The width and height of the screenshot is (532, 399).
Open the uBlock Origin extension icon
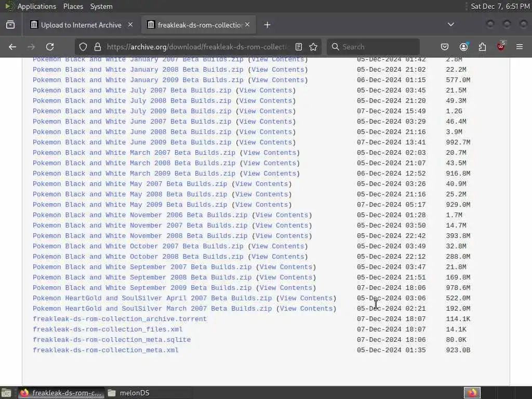(501, 46)
